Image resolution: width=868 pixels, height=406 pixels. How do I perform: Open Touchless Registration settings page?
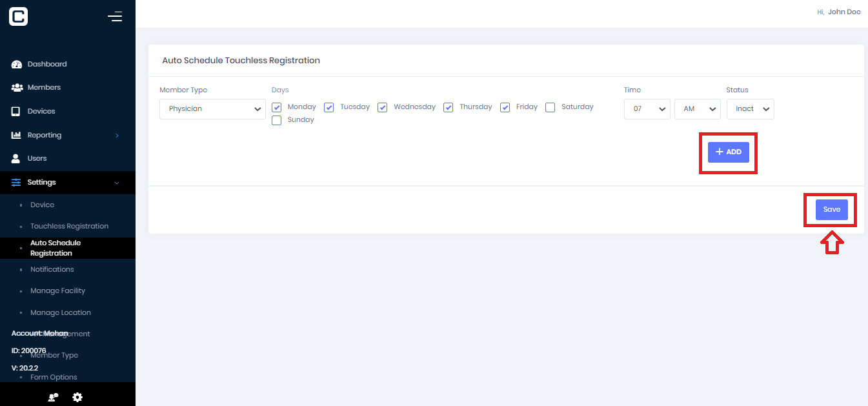pyautogui.click(x=69, y=227)
